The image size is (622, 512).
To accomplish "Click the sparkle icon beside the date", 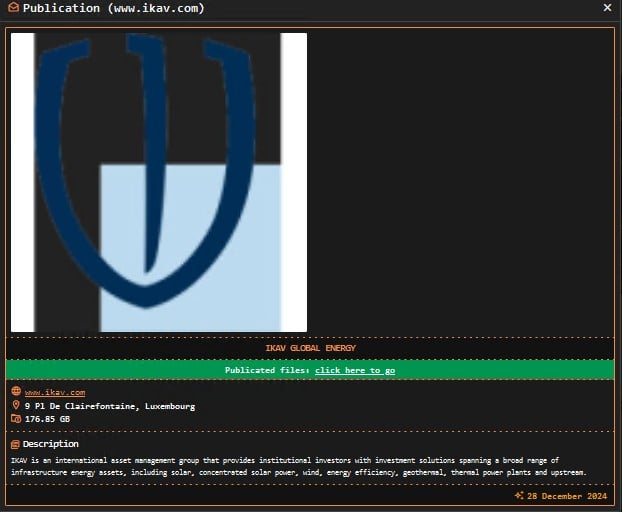I will pos(519,495).
